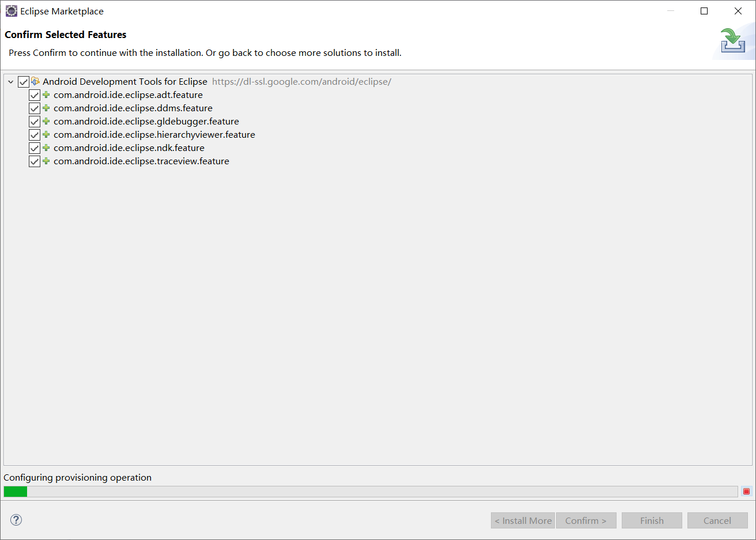Screen dimensions: 756x540
Task: Click the green plus icon beside traceview.feature
Action: tap(46, 161)
